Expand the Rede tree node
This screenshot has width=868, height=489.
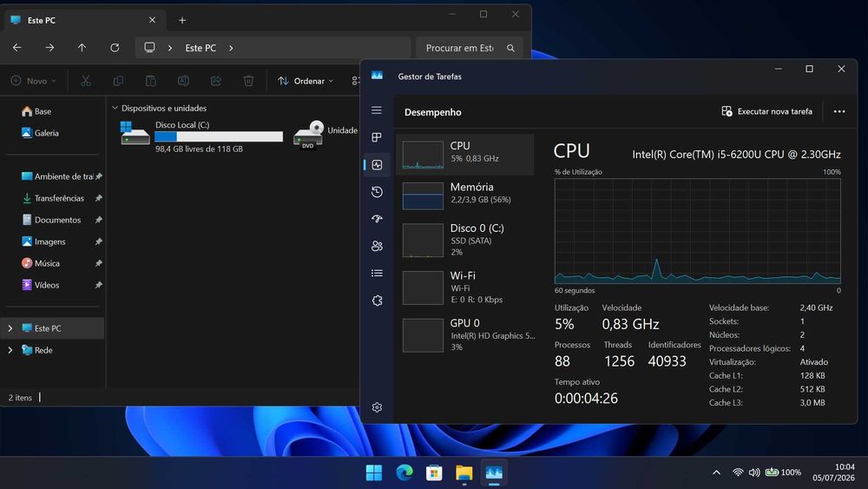coord(10,350)
